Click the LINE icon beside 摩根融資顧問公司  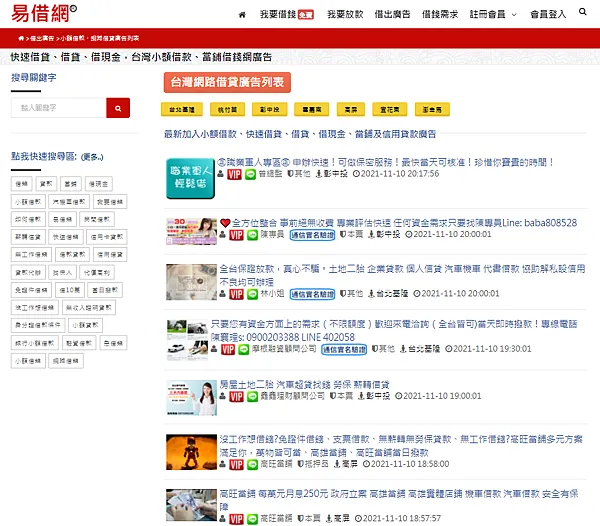point(244,349)
